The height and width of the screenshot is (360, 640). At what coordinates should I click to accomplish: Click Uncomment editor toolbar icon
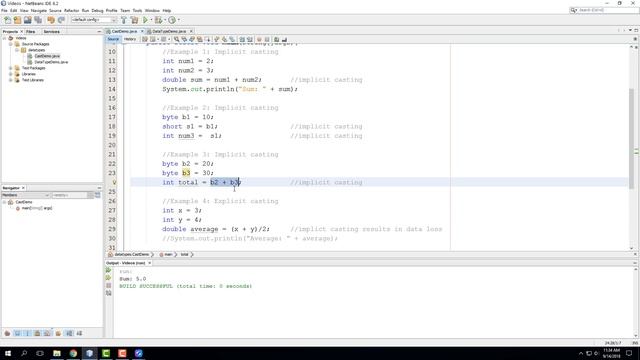pyautogui.click(x=284, y=39)
